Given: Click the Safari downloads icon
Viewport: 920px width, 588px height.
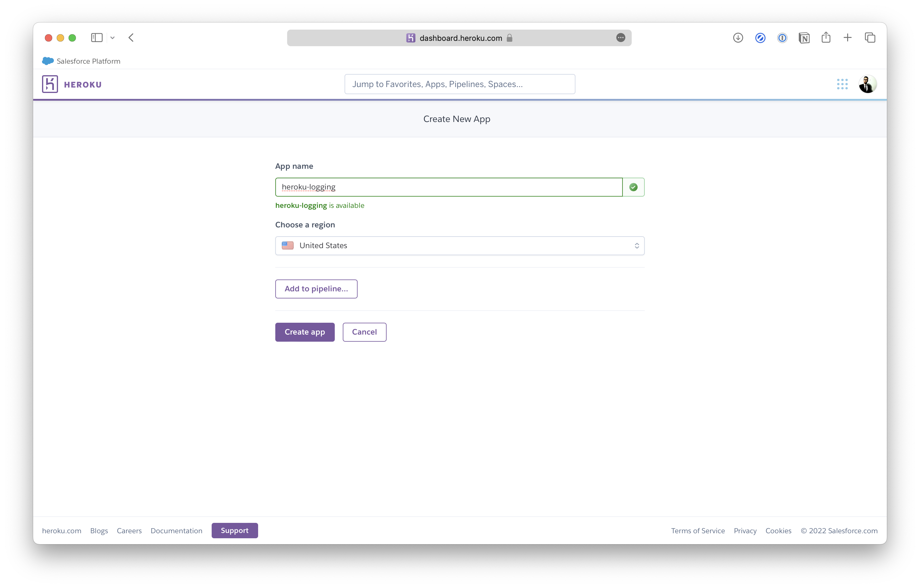Looking at the screenshot, I should tap(738, 38).
